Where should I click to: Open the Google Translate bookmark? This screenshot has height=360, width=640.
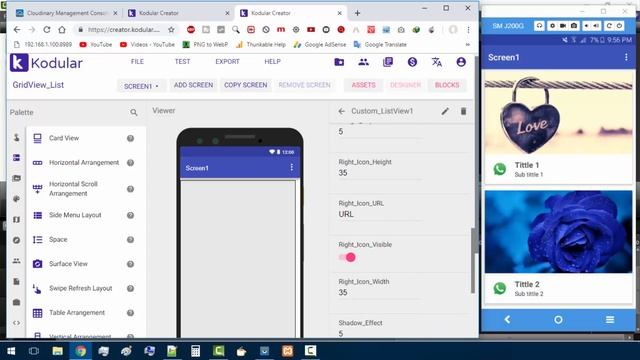(380, 44)
